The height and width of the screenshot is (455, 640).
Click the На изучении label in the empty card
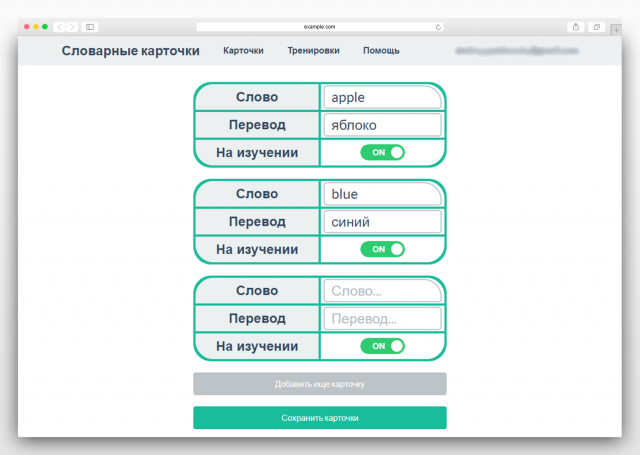257,346
